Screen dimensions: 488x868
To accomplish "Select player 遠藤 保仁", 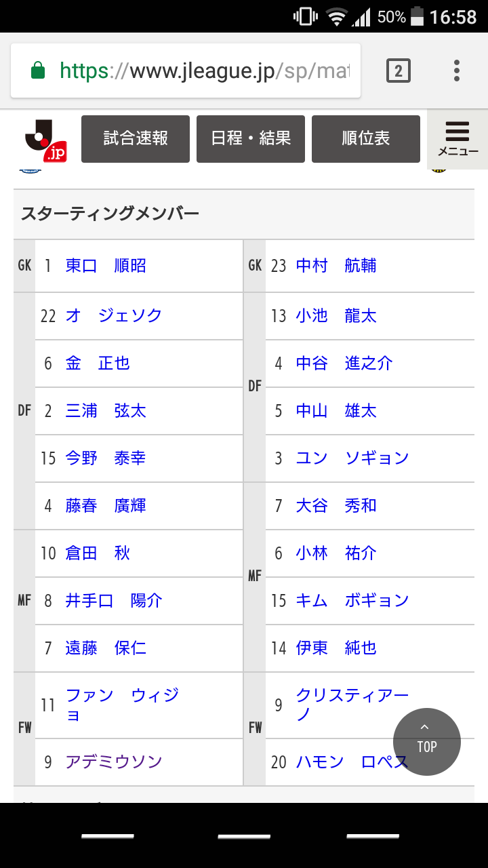I will click(x=106, y=648).
